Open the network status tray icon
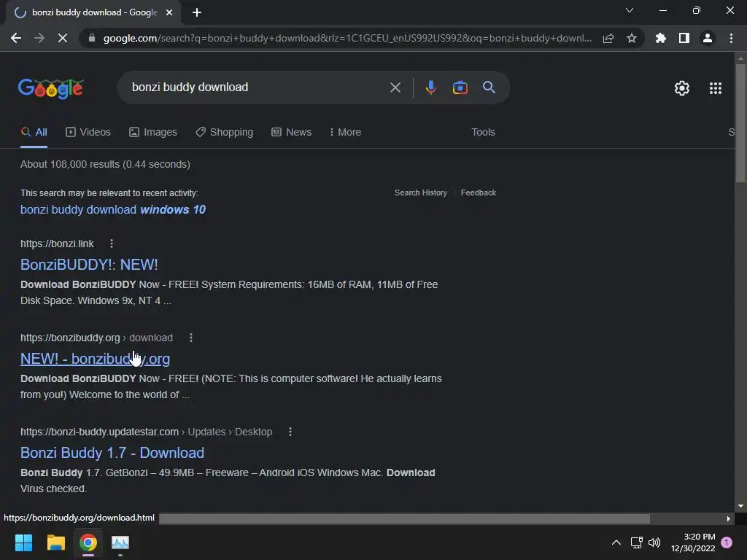The image size is (747, 560). pos(636,542)
